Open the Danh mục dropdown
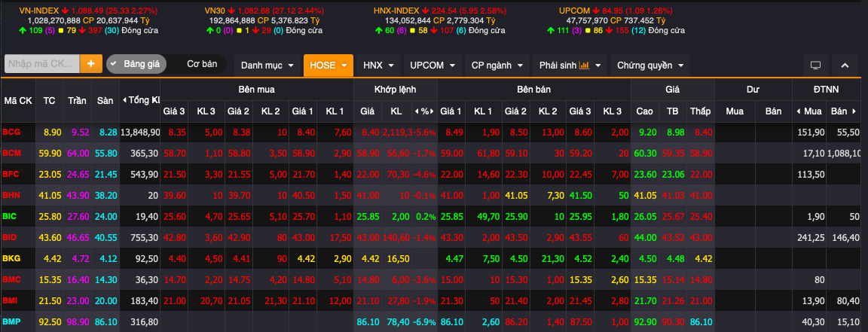Viewport: 868px width, 332px height. click(267, 65)
